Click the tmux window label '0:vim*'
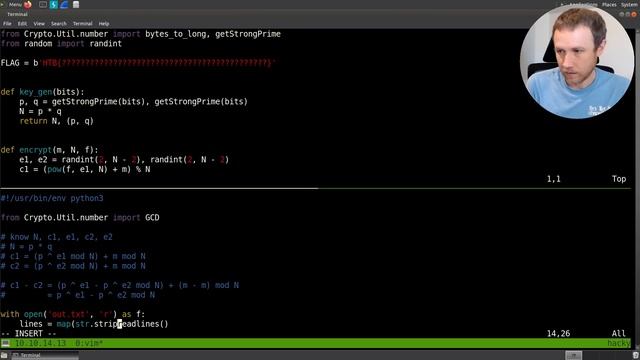This screenshot has height=360, width=640. [x=89, y=343]
